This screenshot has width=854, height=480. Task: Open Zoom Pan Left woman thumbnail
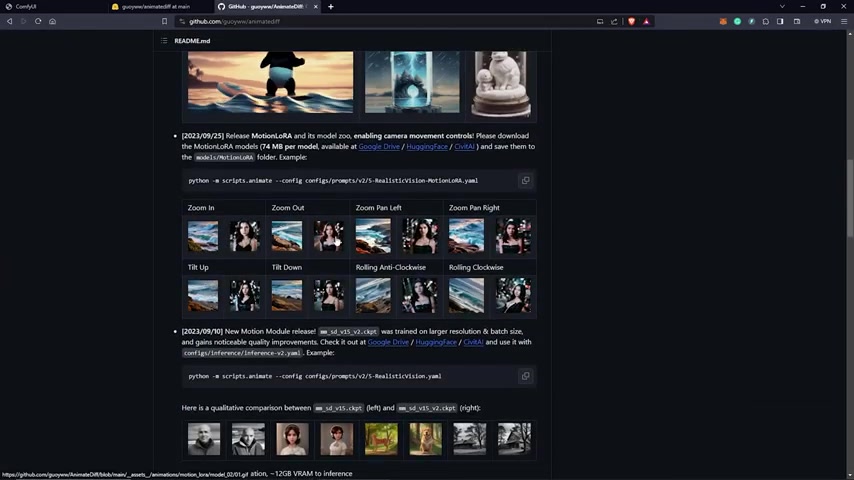pos(420,236)
